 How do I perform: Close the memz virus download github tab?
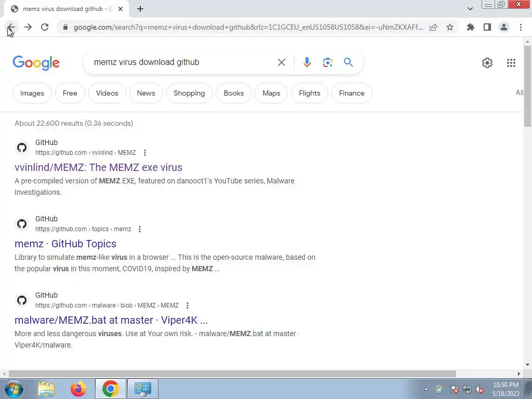[x=121, y=9]
